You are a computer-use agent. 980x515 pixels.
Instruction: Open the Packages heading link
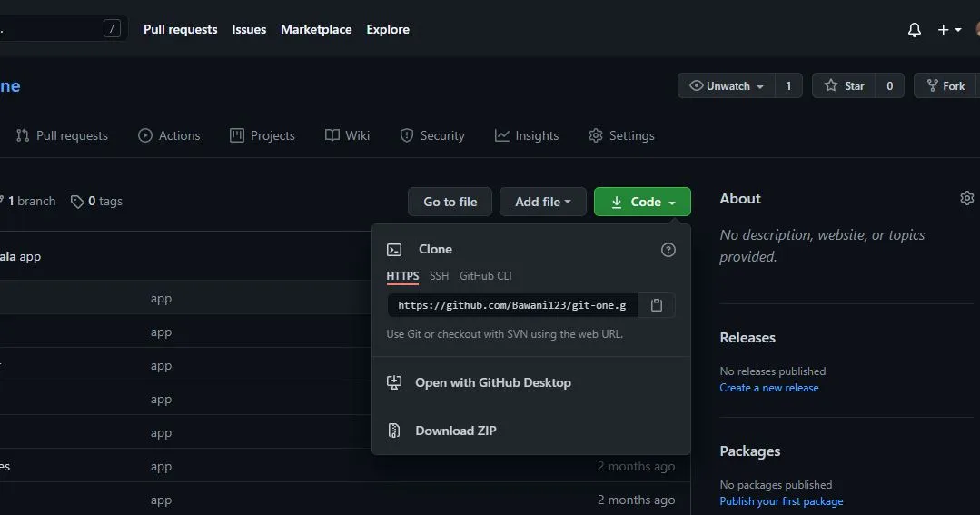point(750,451)
